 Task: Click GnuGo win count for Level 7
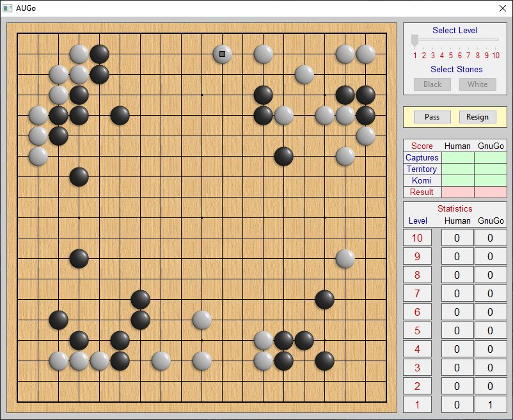coord(490,293)
